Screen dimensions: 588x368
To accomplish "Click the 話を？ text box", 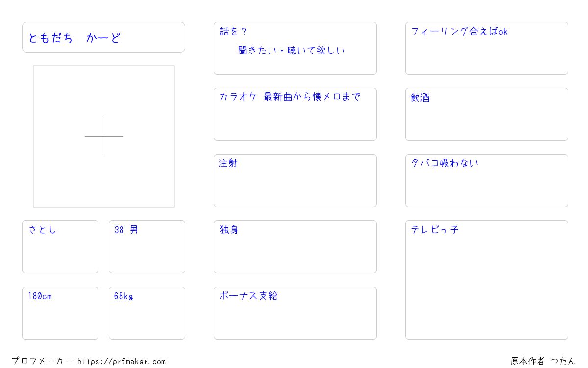I will point(295,48).
